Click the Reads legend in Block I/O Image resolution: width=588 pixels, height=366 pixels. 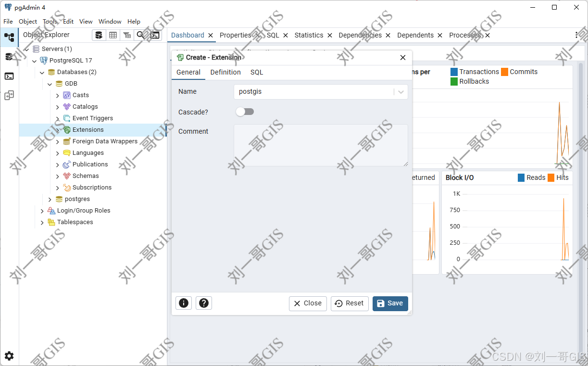tap(531, 177)
